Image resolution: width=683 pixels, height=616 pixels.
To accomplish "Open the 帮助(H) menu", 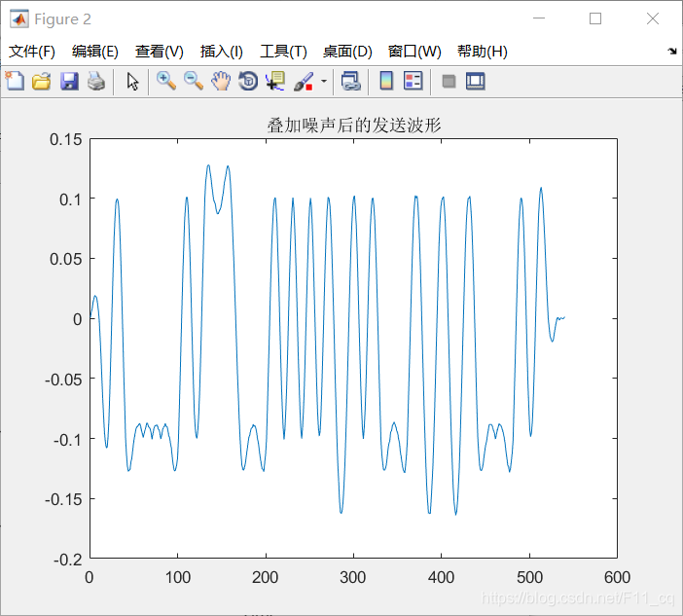I will point(483,52).
